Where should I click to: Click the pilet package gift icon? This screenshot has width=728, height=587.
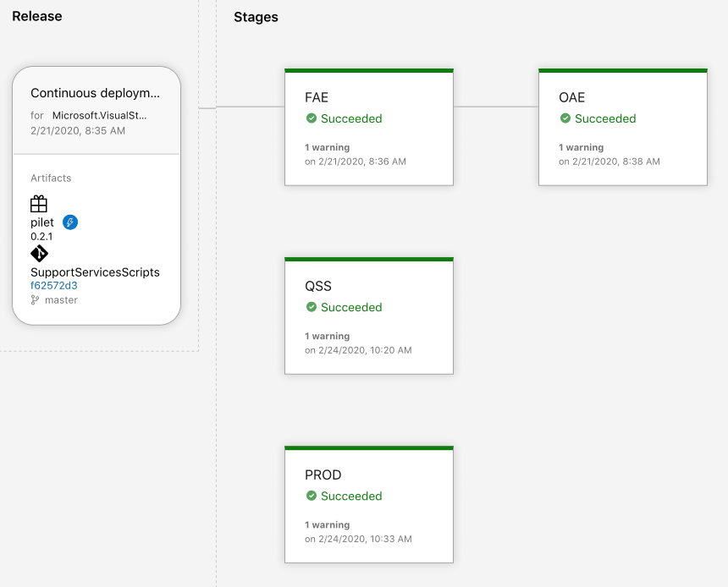(39, 204)
